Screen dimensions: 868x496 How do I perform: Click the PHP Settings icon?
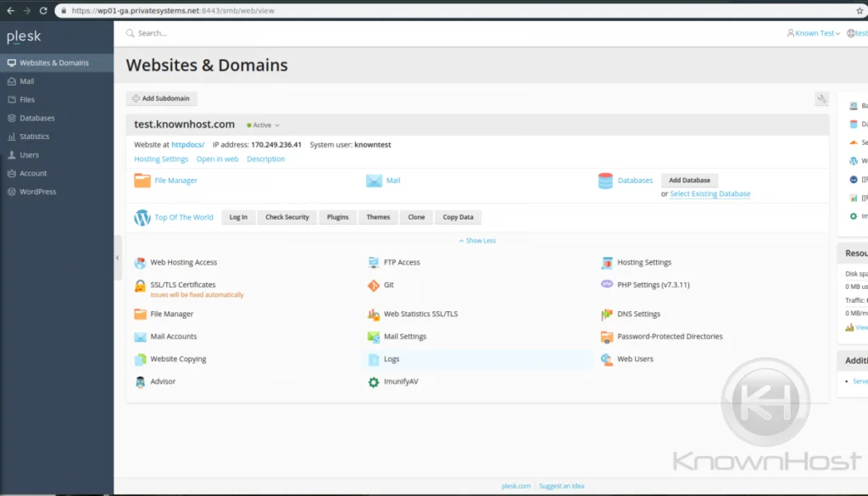pos(607,285)
